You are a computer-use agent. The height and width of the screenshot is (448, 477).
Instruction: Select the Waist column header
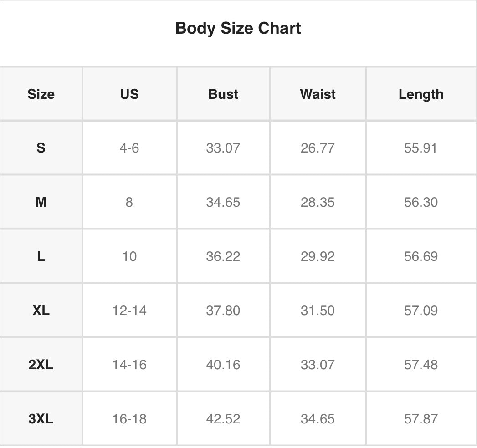coord(318,94)
